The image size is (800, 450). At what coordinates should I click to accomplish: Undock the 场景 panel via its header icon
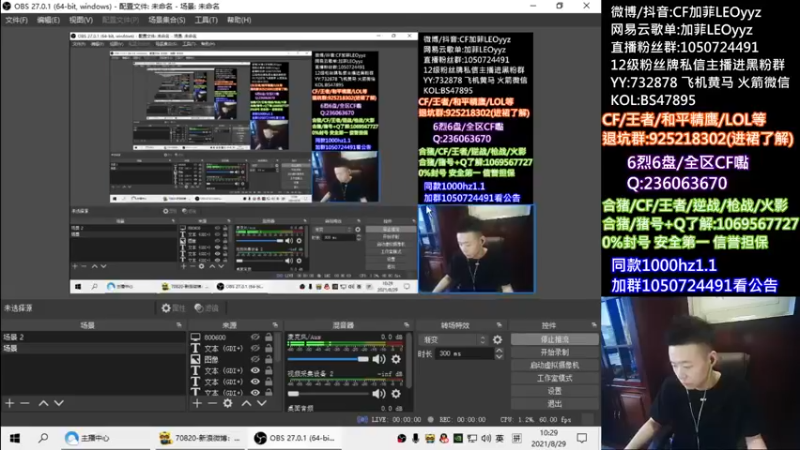click(179, 324)
